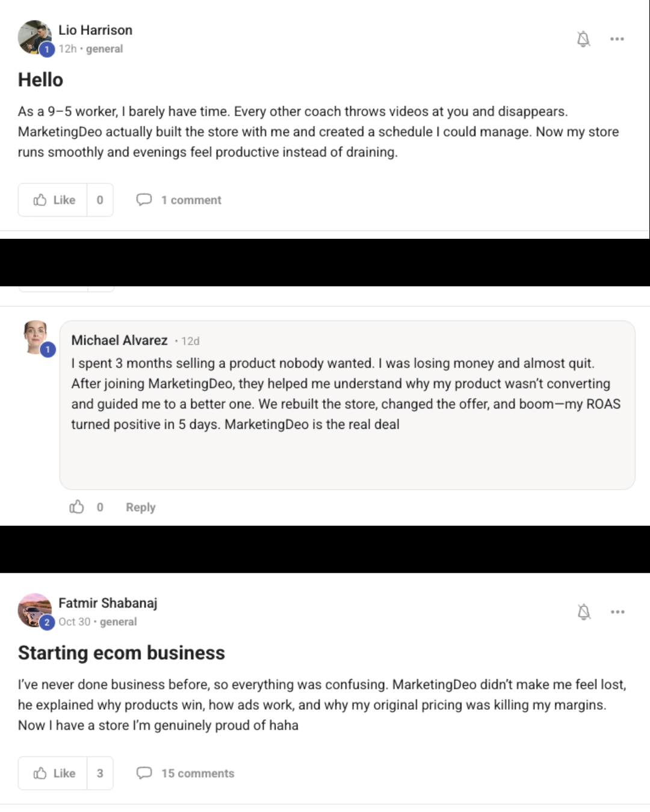Viewport: 650px width, 812px height.
Task: Click comment bubble icon on Hello post
Action: [144, 200]
